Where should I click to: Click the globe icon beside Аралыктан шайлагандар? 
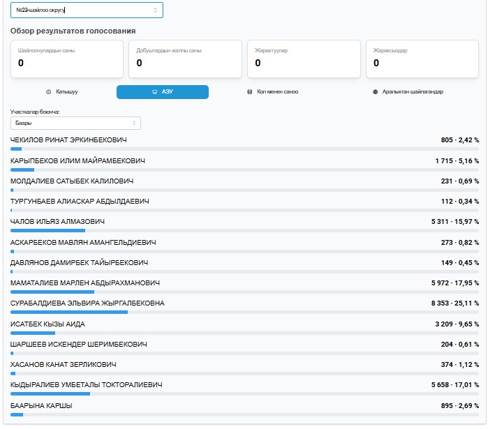pyautogui.click(x=375, y=92)
